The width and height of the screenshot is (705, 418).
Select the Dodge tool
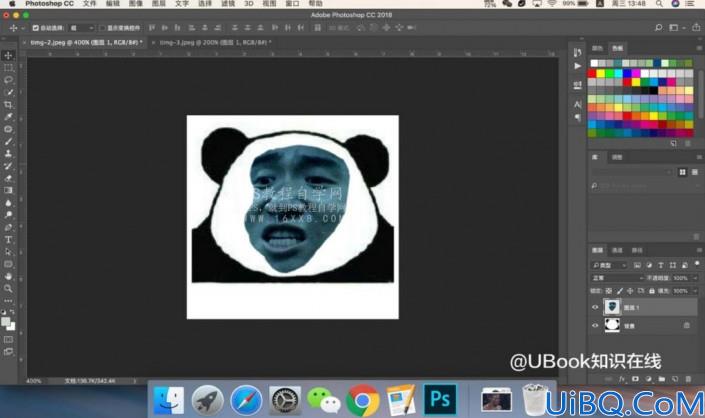point(8,215)
